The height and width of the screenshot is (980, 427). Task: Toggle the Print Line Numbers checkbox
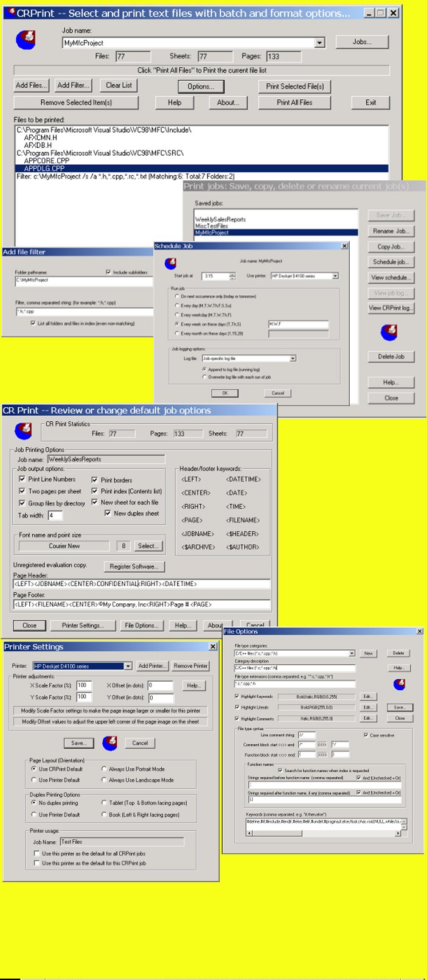click(x=23, y=480)
